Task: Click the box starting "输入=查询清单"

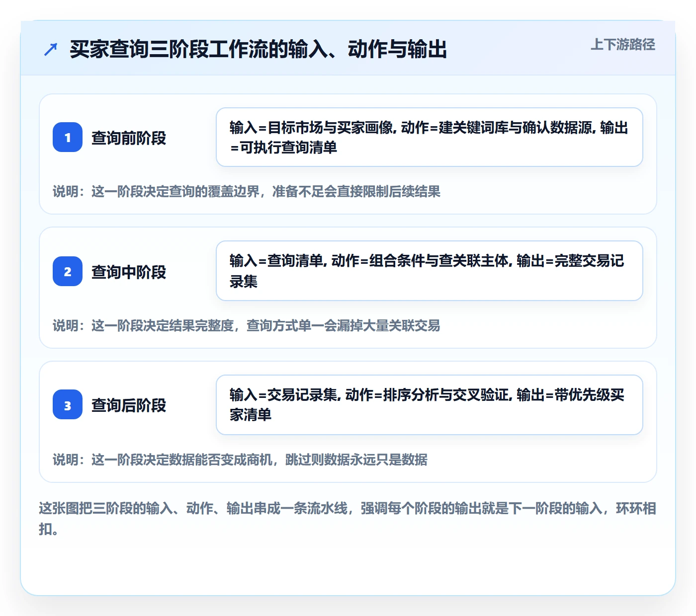Action: pyautogui.click(x=430, y=271)
